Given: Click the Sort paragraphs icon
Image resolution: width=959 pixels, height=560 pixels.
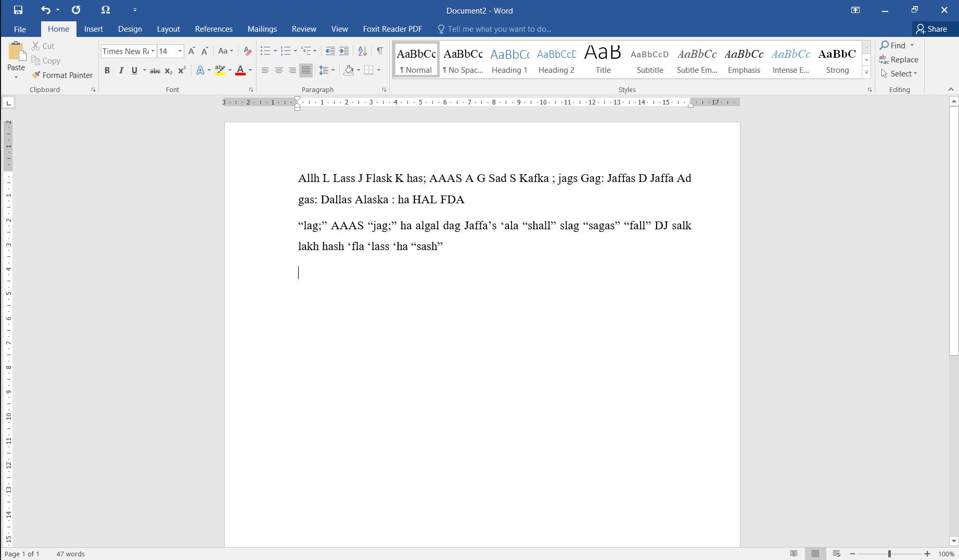Looking at the screenshot, I should click(363, 51).
